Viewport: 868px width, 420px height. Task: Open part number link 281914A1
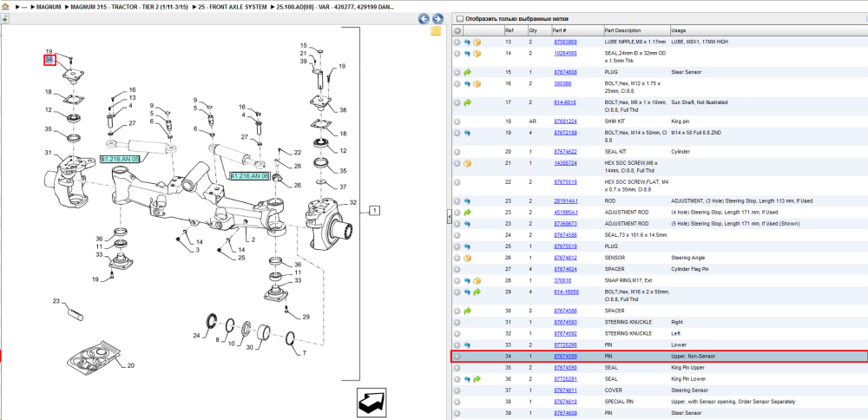566,200
